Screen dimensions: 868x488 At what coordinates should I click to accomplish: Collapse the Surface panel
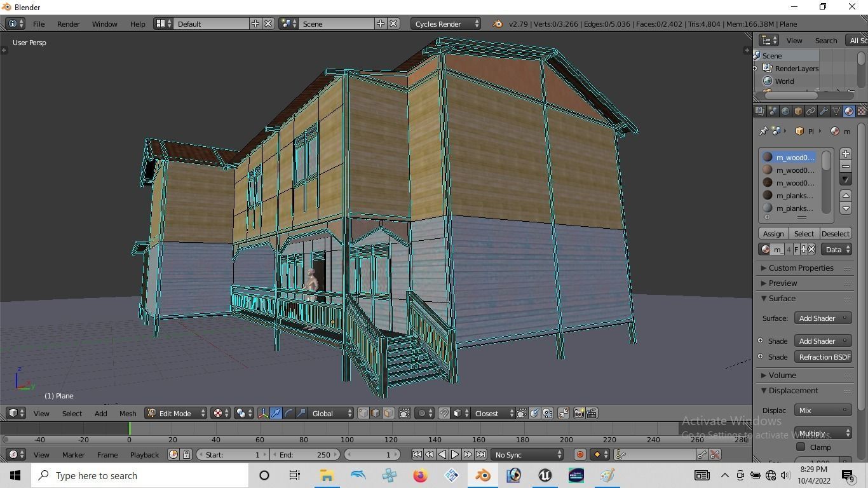[x=782, y=298]
